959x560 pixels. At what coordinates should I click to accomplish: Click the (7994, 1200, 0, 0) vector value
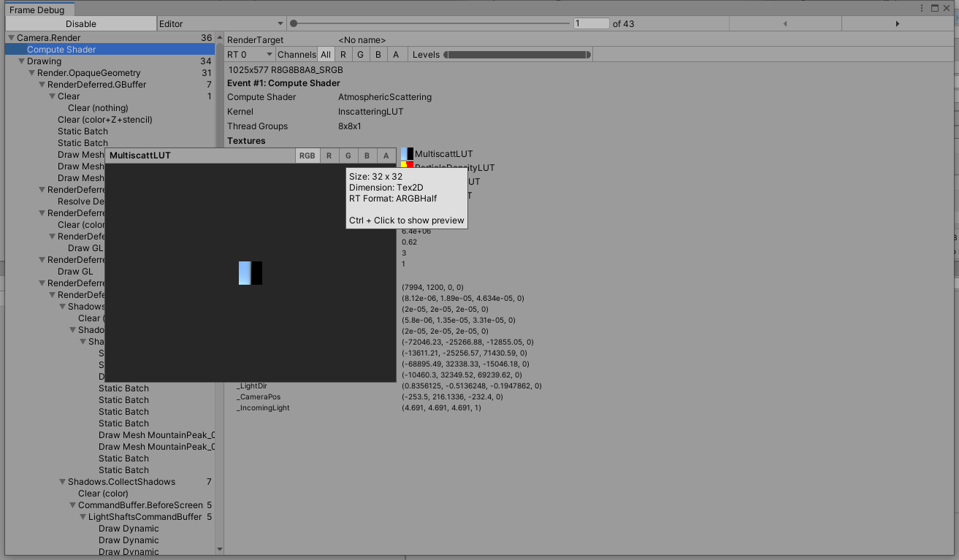click(x=432, y=288)
